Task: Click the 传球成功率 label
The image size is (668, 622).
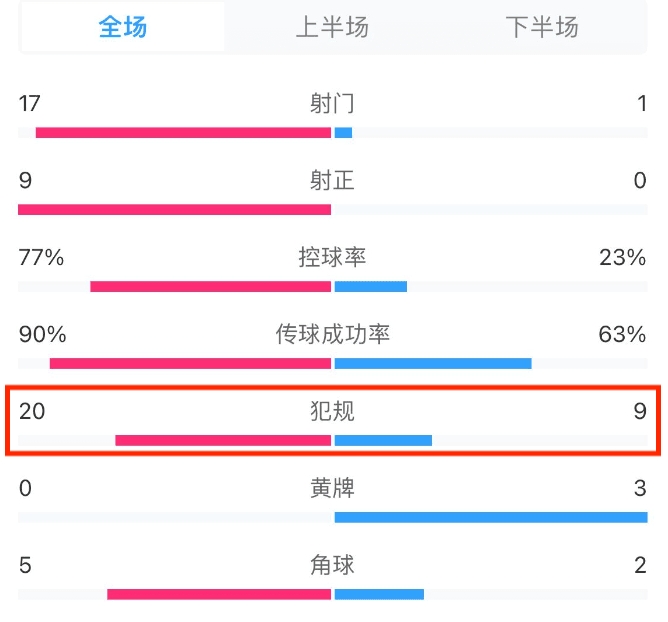Action: pos(332,334)
